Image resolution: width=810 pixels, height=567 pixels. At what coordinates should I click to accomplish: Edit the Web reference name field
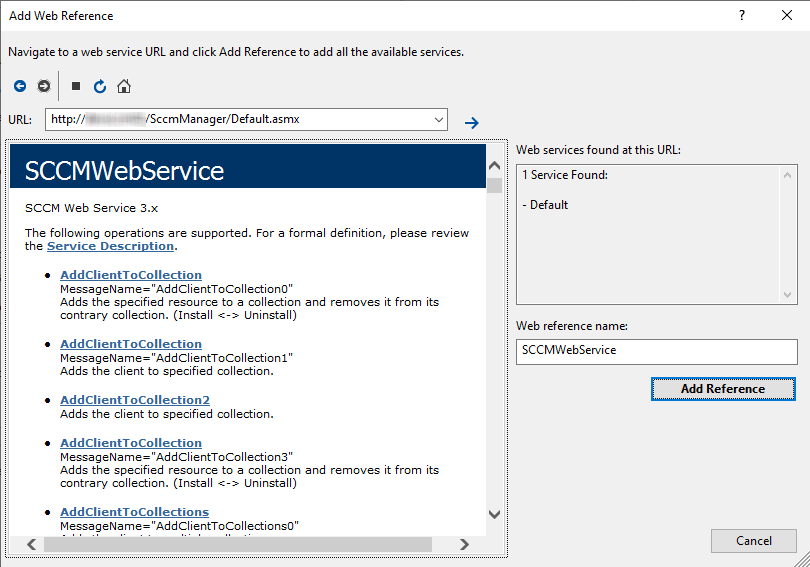(x=657, y=351)
